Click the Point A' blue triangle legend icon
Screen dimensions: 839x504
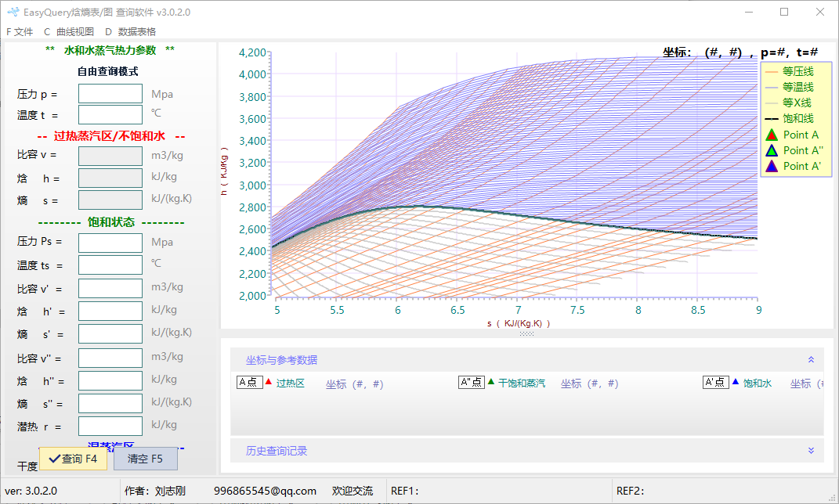coord(772,166)
